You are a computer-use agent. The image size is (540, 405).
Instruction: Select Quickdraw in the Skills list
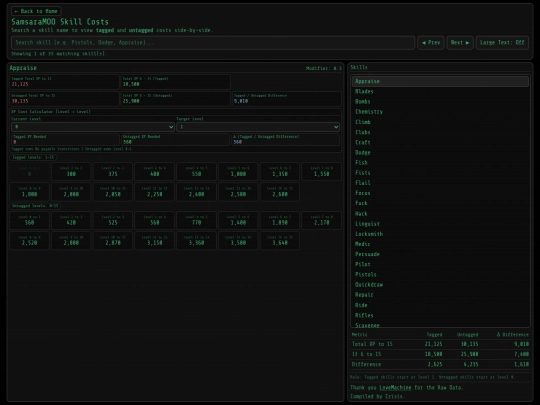(x=440, y=285)
